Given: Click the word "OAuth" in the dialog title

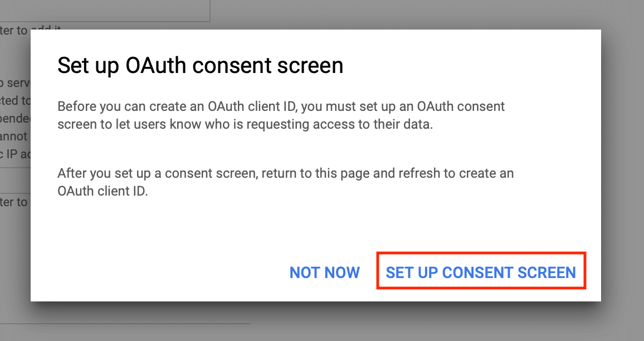Looking at the screenshot, I should point(157,66).
